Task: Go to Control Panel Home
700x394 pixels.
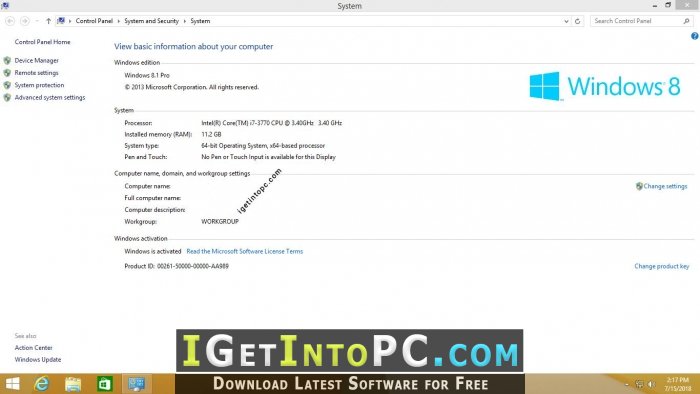Action: click(x=42, y=42)
